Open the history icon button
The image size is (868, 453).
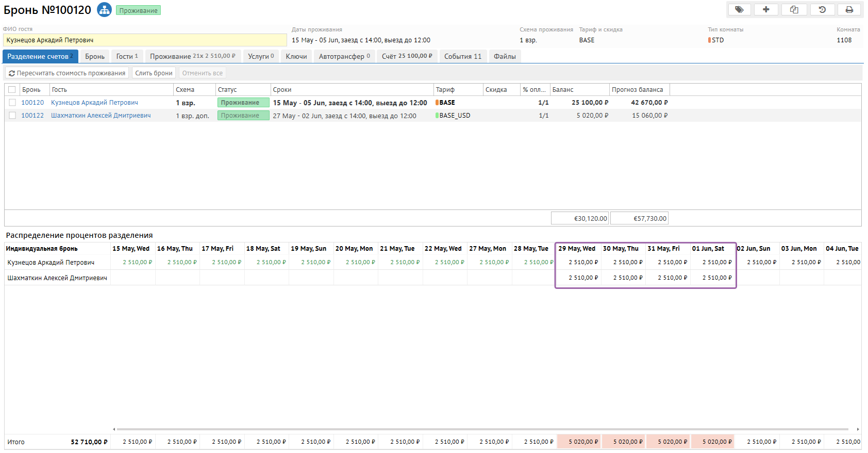pos(822,9)
